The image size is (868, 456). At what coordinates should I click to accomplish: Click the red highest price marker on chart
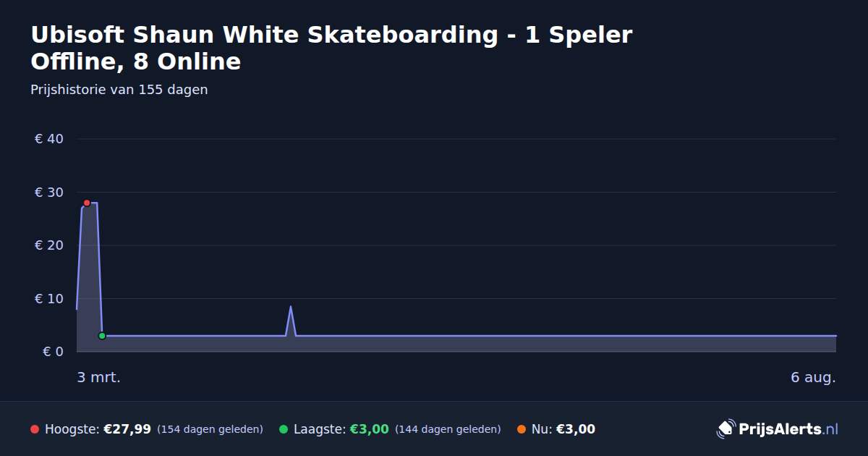coord(87,203)
